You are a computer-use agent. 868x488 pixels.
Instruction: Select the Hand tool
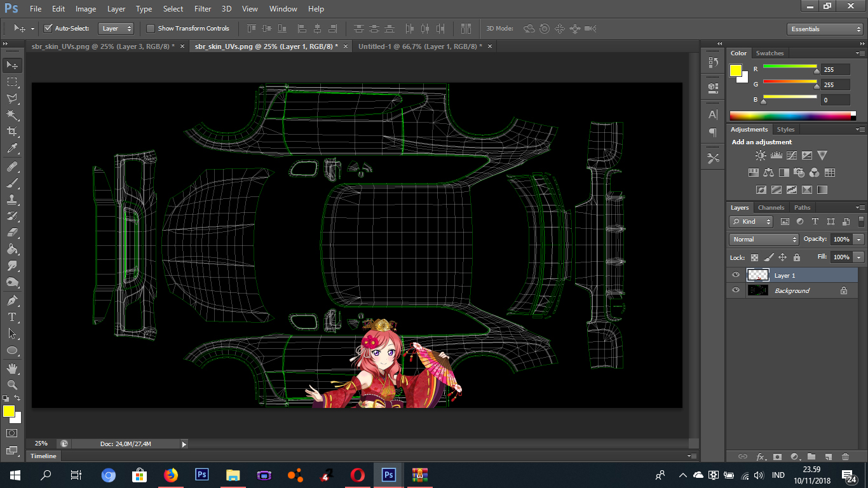[12, 368]
